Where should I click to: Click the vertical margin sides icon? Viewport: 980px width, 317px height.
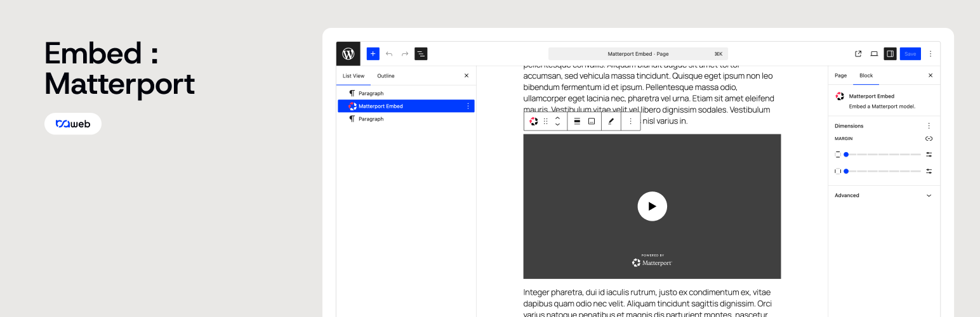[x=838, y=154]
